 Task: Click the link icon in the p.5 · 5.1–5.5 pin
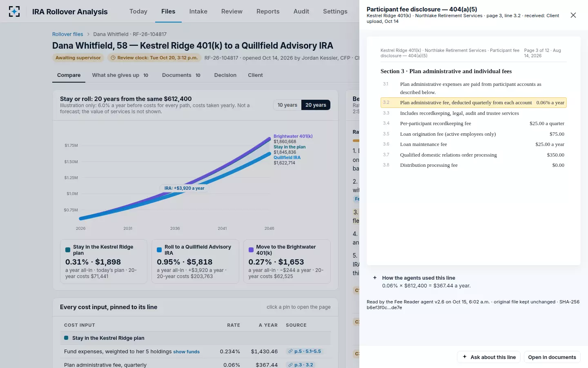click(x=290, y=351)
